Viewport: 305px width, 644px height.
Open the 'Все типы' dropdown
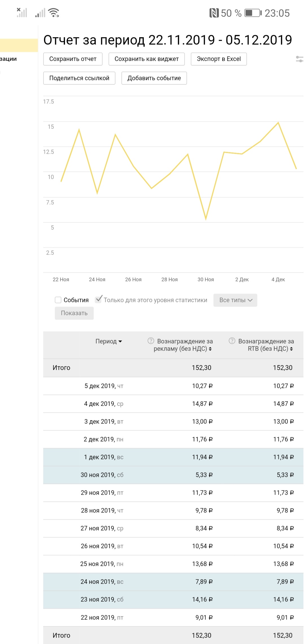point(235,300)
